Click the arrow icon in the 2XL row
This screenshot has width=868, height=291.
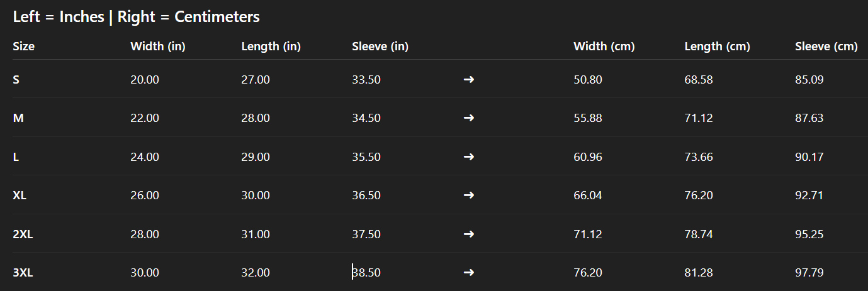[468, 234]
